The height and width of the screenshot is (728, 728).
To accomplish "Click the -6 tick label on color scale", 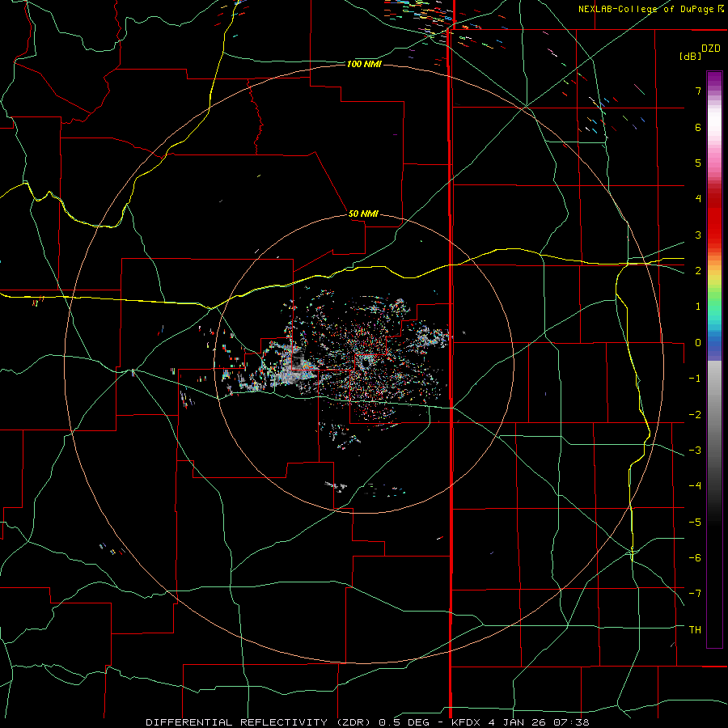I will click(x=695, y=558).
